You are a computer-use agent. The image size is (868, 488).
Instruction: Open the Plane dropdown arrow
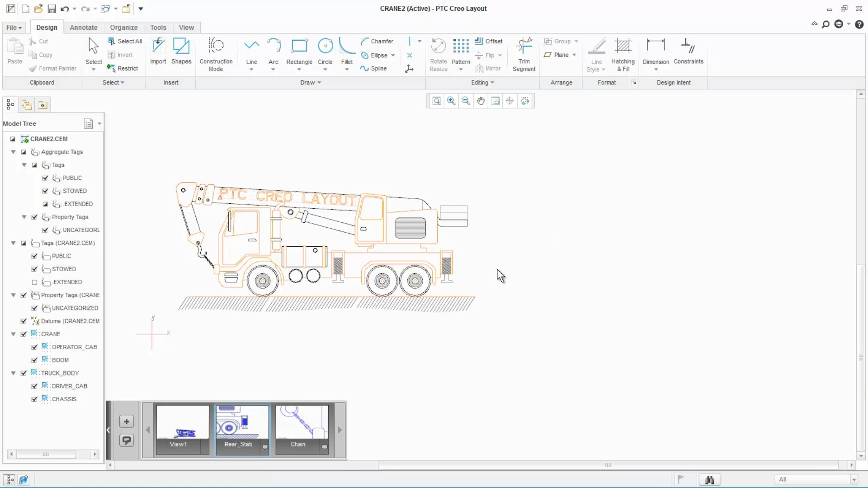pos(574,55)
